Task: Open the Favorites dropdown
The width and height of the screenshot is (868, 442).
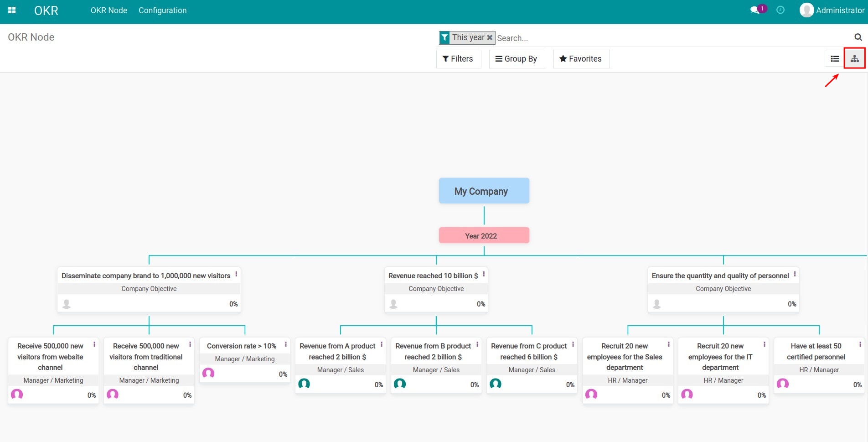Action: tap(581, 58)
